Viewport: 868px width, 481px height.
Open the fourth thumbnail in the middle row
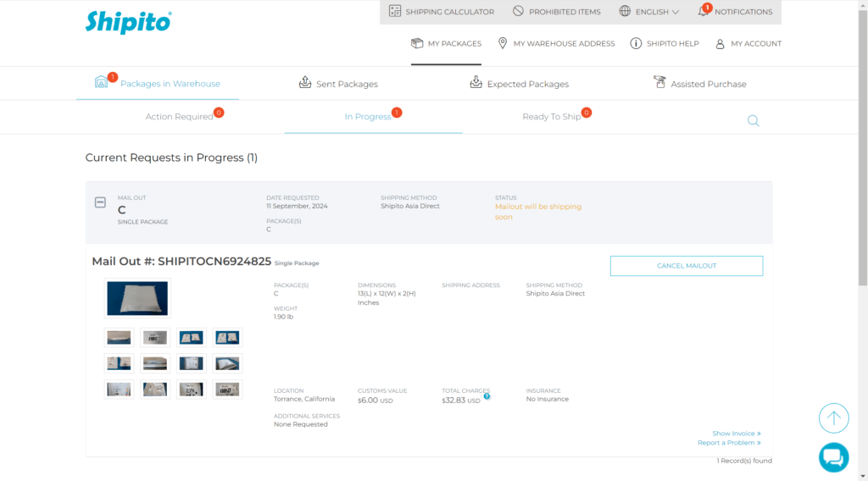227,363
